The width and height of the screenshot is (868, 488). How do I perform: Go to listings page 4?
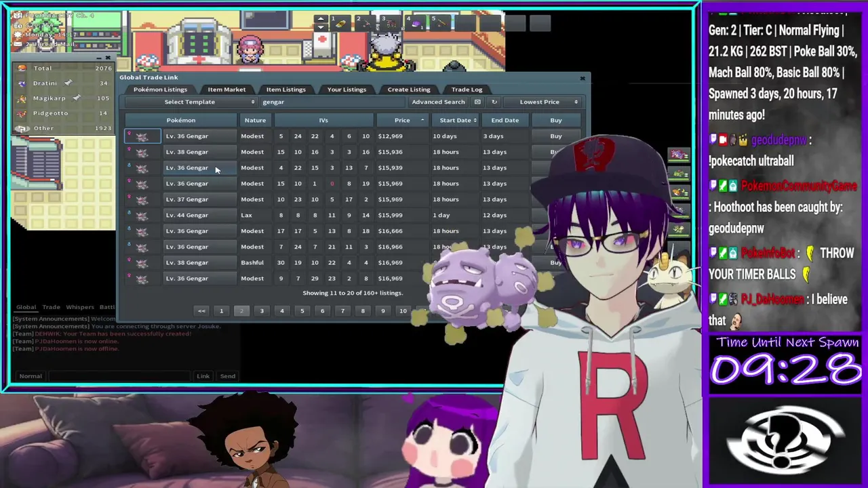click(282, 311)
